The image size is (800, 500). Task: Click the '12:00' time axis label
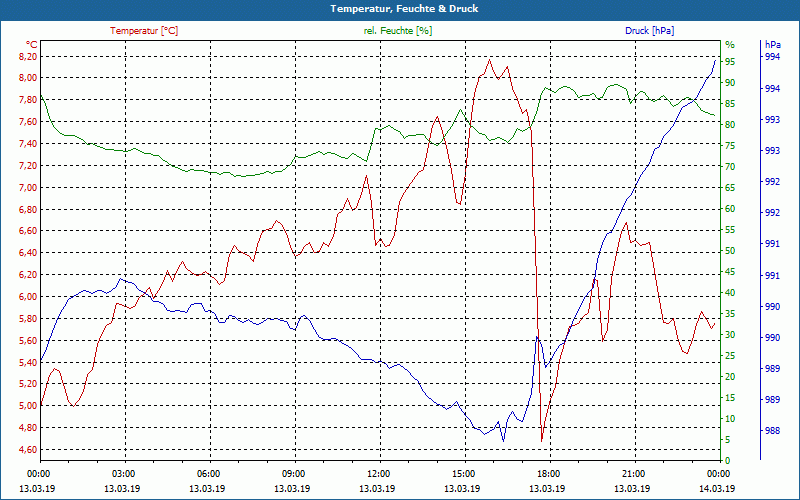378,474
